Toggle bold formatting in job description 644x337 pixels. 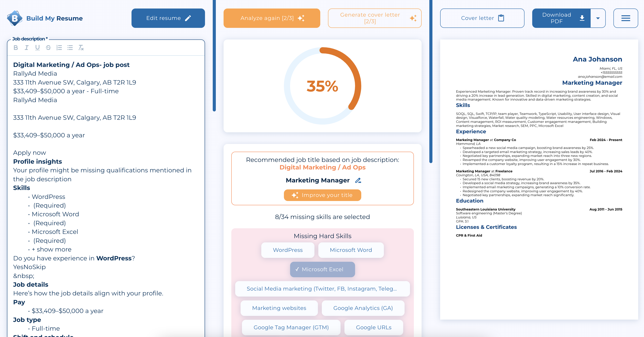16,48
